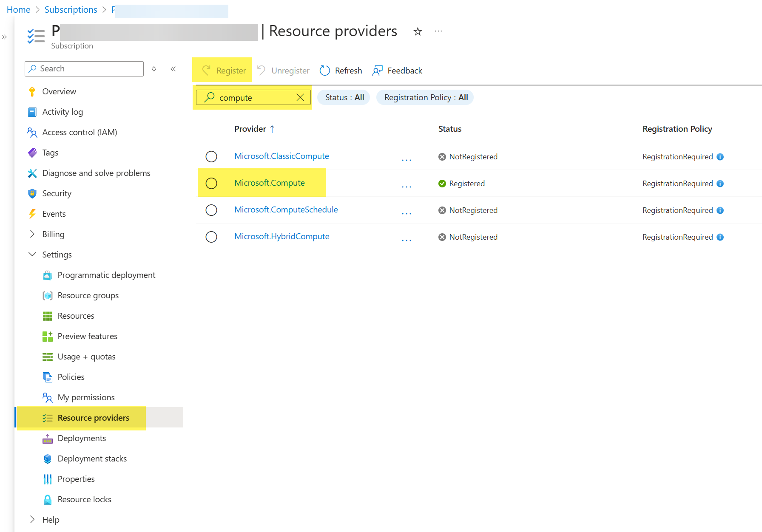This screenshot has height=532, width=762.
Task: Click the Unregister button
Action: click(283, 71)
